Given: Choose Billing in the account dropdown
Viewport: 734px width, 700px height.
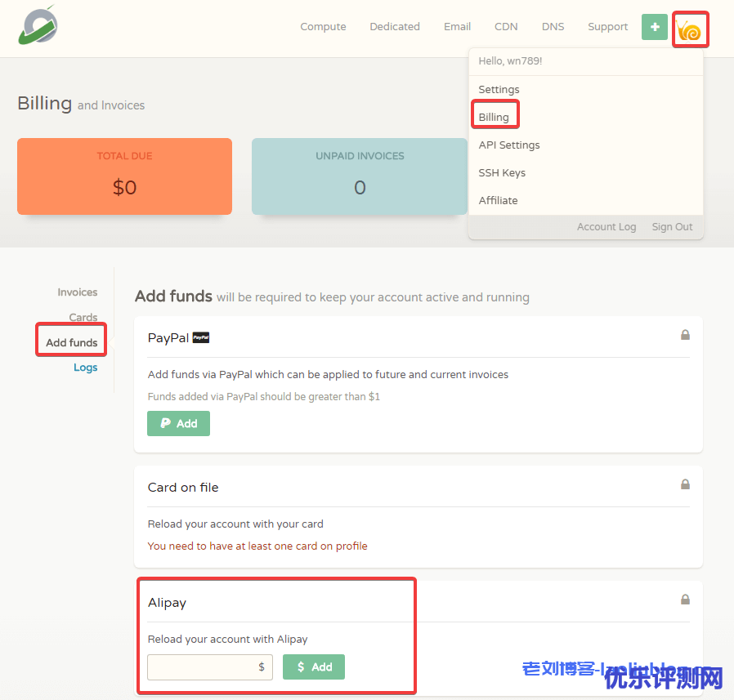Looking at the screenshot, I should 494,117.
